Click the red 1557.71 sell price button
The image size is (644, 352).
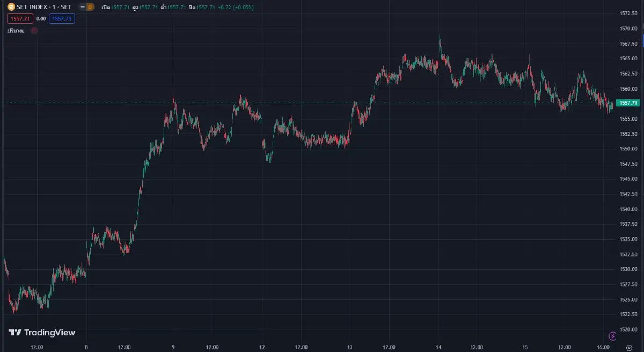20,19
